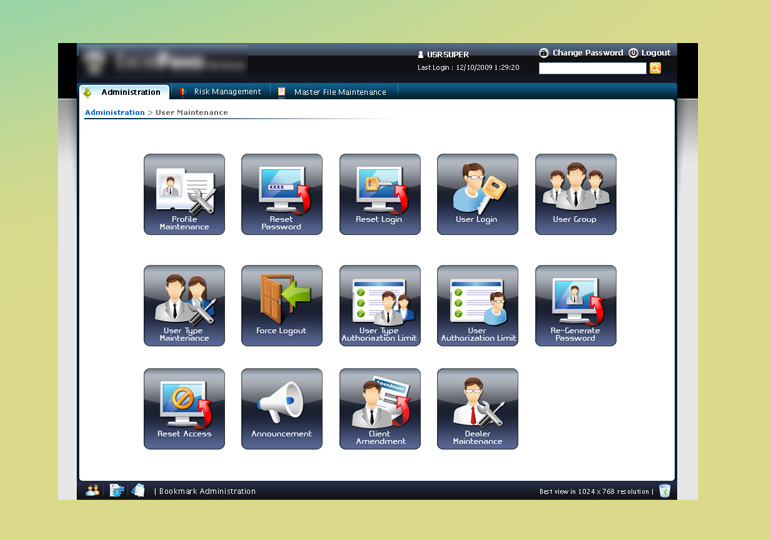The width and height of the screenshot is (770, 540).
Task: Launch the Dealer Maintenance icon
Action: coord(477,408)
